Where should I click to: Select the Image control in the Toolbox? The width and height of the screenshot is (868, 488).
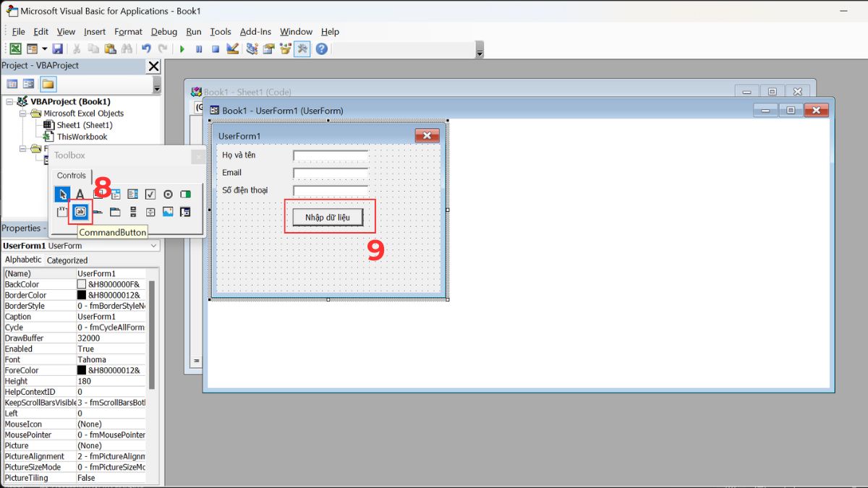point(169,212)
